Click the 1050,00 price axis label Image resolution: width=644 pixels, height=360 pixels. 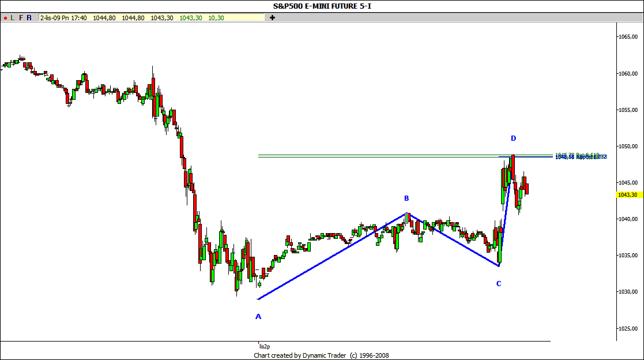click(628, 147)
